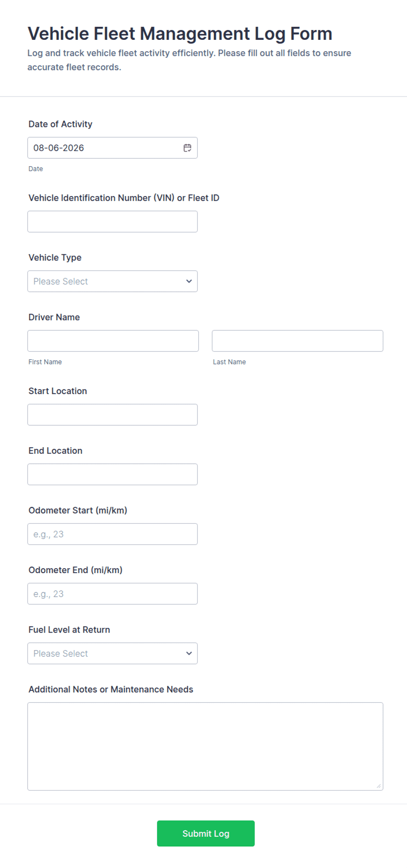Viewport: 407px width, 868px height.
Task: Click the Date of Activity label
Action: point(60,124)
